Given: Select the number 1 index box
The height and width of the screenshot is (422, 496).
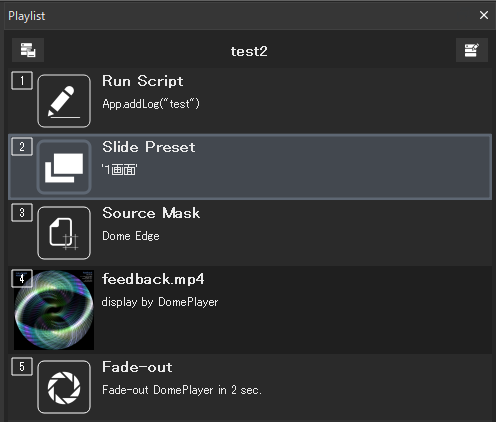Looking at the screenshot, I should pos(22,81).
